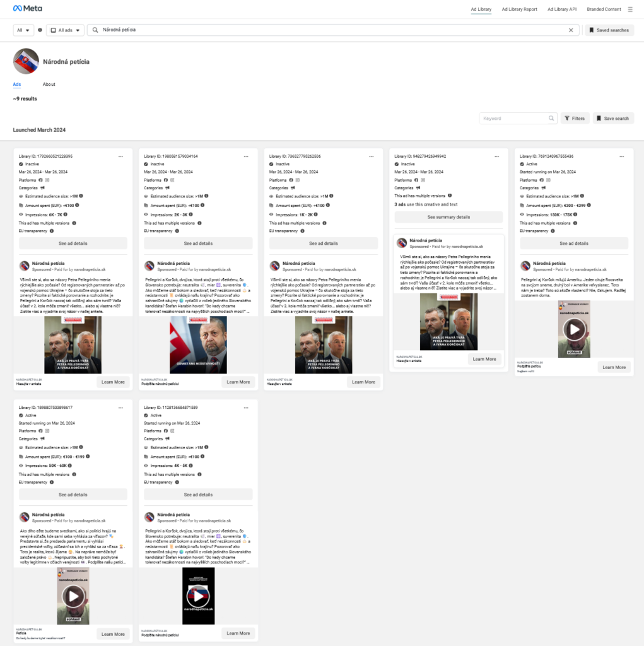Image resolution: width=644 pixels, height=646 pixels.
Task: Switch to the About tab
Action: (x=49, y=85)
